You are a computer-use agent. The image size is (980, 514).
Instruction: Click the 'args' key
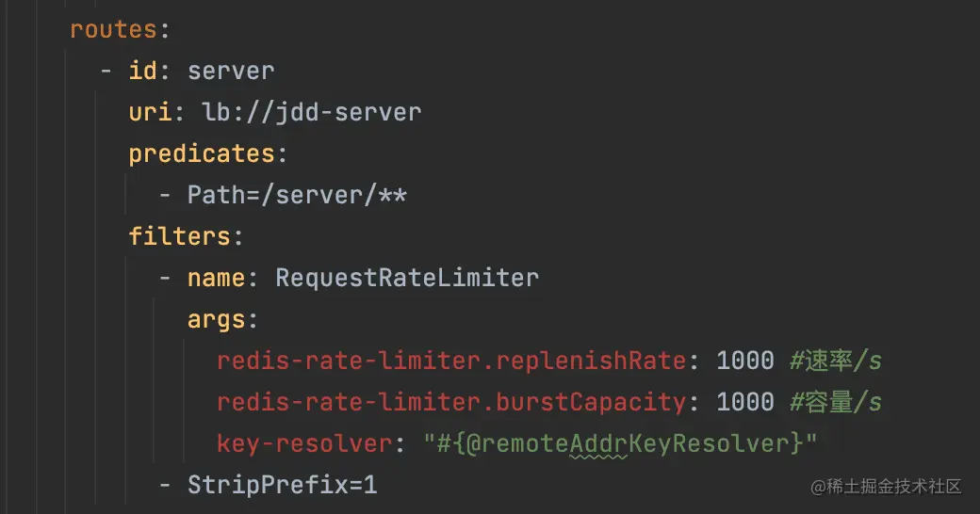point(216,320)
